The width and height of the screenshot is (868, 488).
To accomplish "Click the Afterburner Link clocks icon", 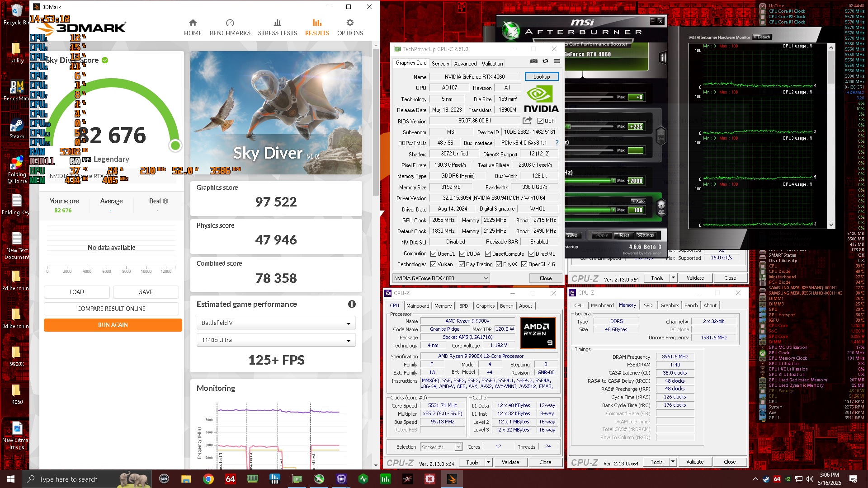I will coord(661,136).
